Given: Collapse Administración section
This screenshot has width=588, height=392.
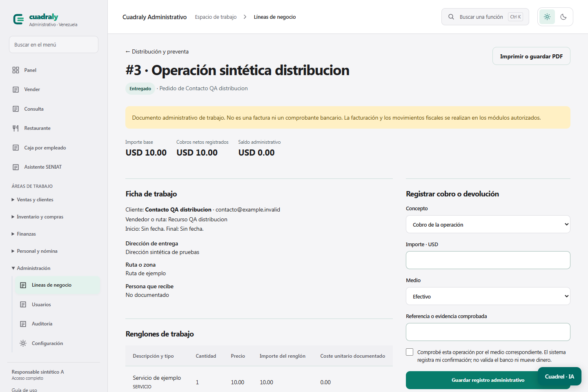Looking at the screenshot, I should pos(31,268).
